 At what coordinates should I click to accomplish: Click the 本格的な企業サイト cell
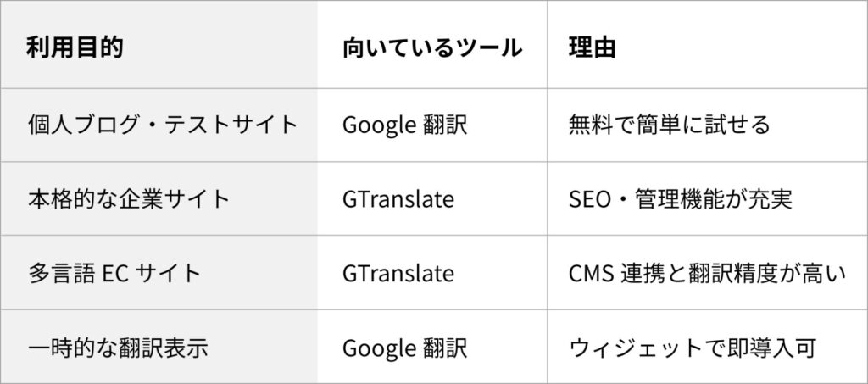[129, 199]
